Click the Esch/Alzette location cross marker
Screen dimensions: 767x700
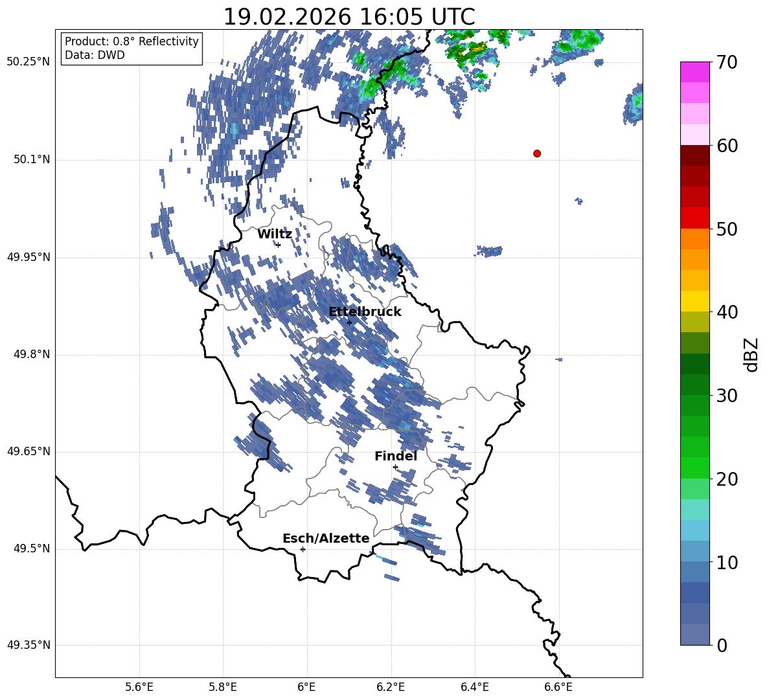303,549
